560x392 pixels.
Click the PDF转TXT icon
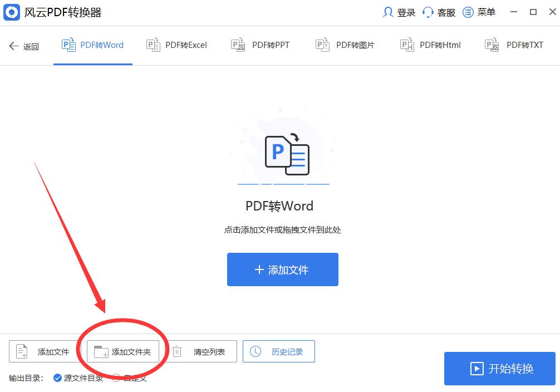(492, 45)
